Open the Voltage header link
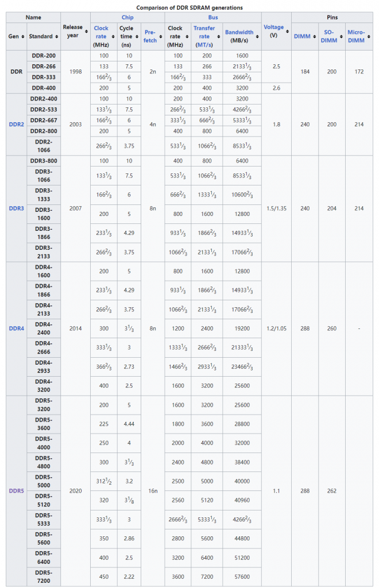This screenshot has width=379, height=588. [x=273, y=28]
